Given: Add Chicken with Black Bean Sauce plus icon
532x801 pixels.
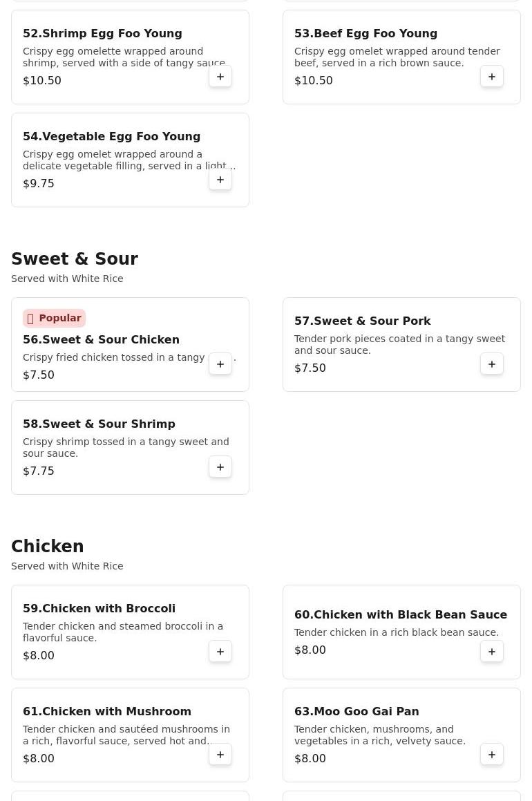Looking at the screenshot, I should click(x=492, y=652).
